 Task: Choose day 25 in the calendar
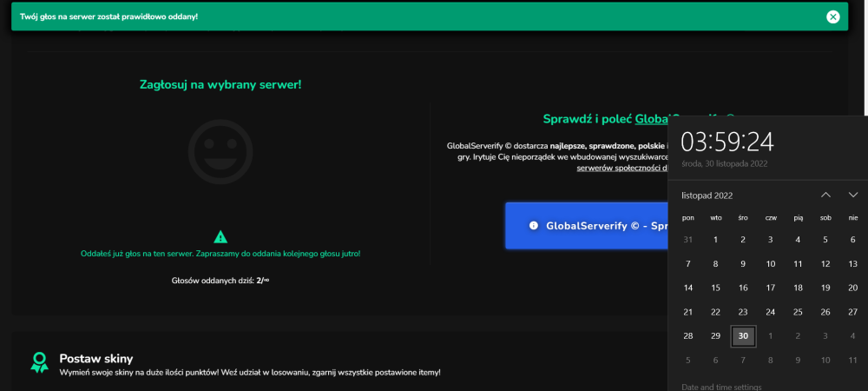coord(798,312)
